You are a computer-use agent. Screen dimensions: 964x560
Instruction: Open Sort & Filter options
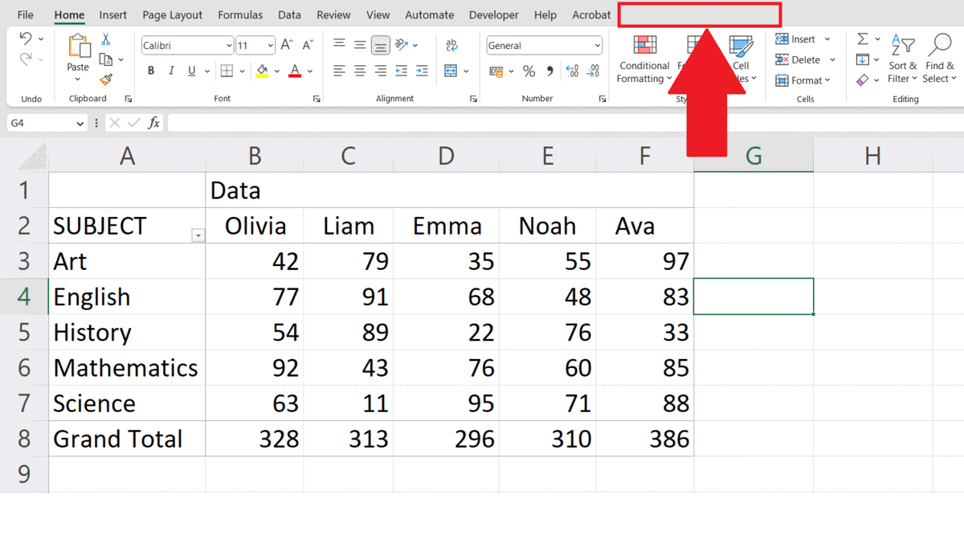903,59
